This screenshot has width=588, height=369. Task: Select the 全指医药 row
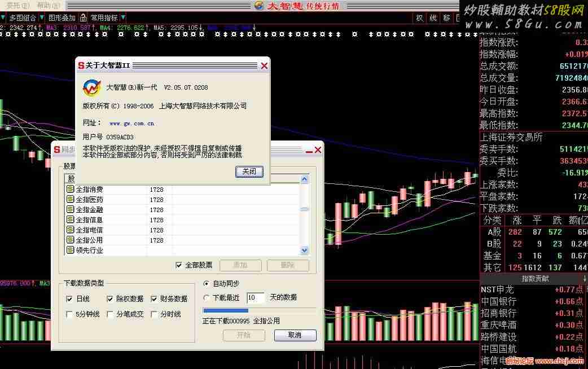182,200
